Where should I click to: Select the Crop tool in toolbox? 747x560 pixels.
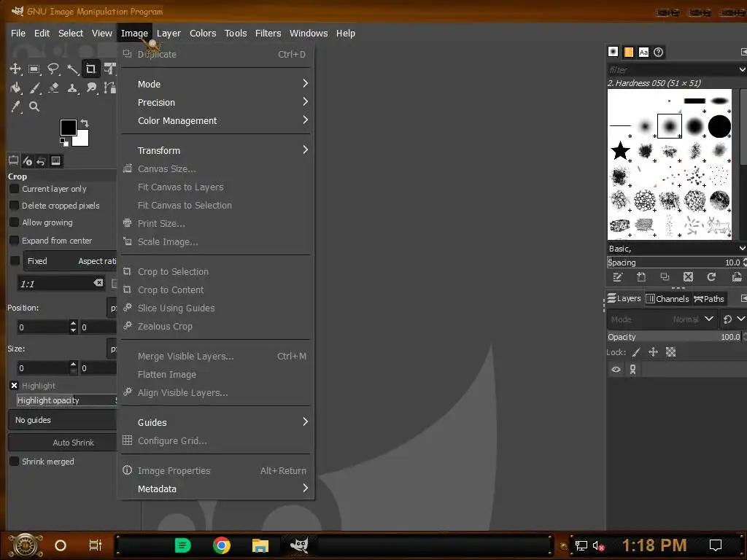90,69
